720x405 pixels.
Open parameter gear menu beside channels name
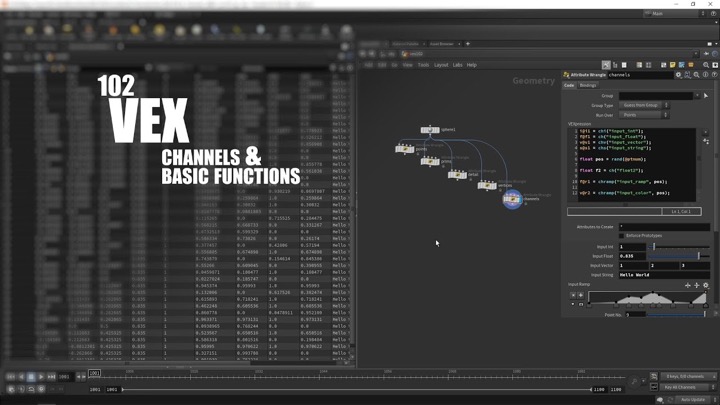click(678, 75)
